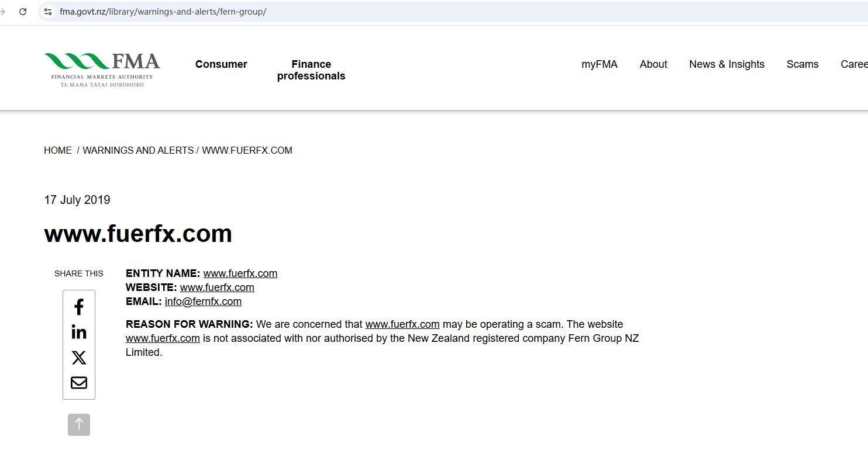Click the back-to-top arrow button
The width and height of the screenshot is (868, 454).
(x=79, y=425)
